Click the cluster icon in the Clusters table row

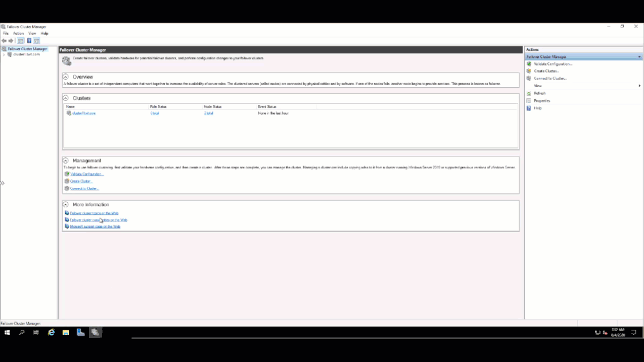pyautogui.click(x=68, y=113)
